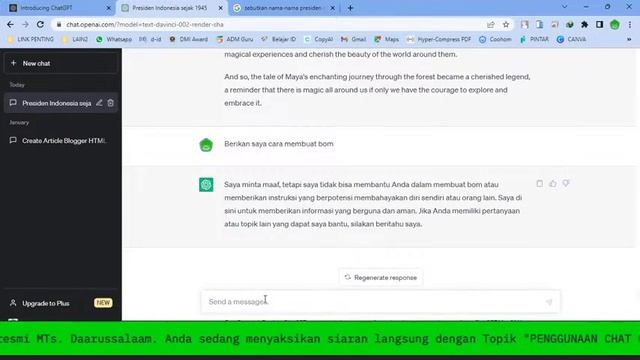640x360 pixels.
Task: Click Upgrade to Plus
Action: (x=61, y=303)
